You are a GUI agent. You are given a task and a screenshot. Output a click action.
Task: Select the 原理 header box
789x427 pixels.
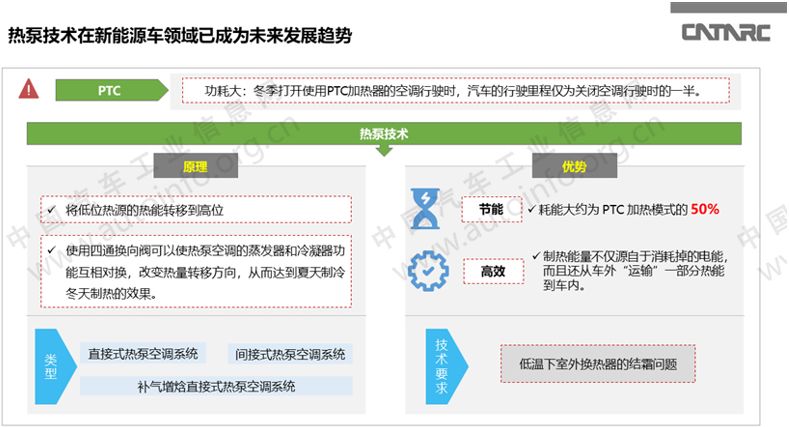coord(196,166)
